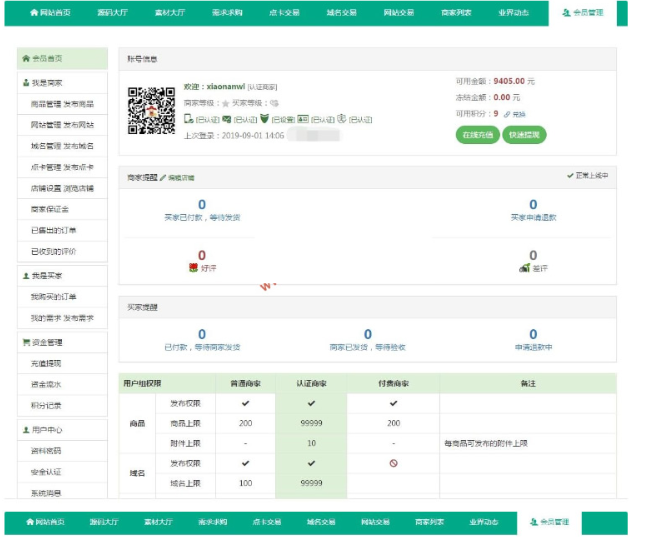Open the 买家已付款，等待发货 count link

pos(201,205)
